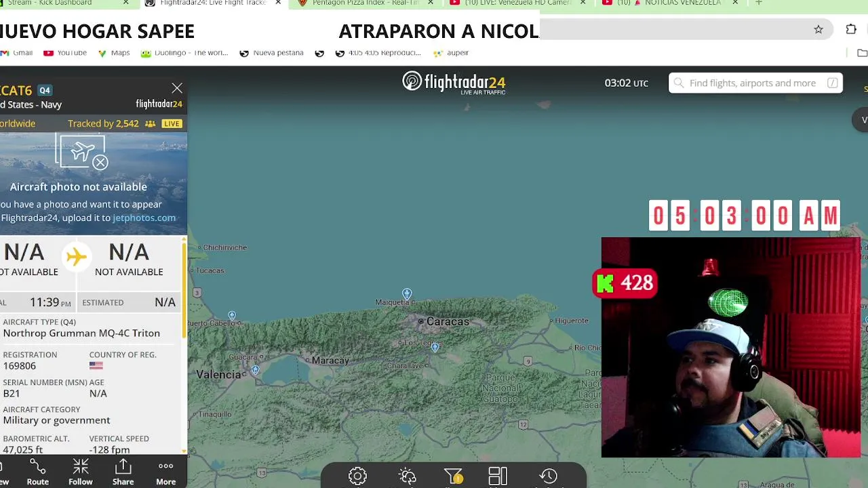The image size is (868, 488).
Task: Click the Kick 428 viewer counter
Action: click(625, 283)
